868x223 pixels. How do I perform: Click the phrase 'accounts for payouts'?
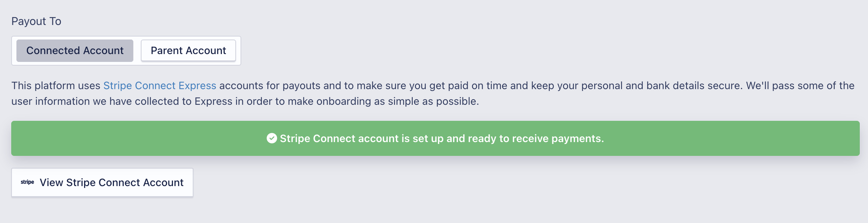pos(269,85)
